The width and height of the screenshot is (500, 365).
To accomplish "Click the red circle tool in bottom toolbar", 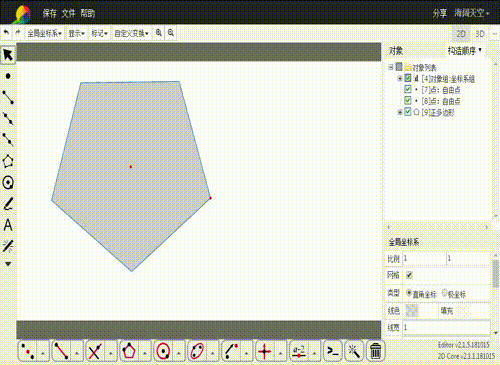I will coord(163,351).
